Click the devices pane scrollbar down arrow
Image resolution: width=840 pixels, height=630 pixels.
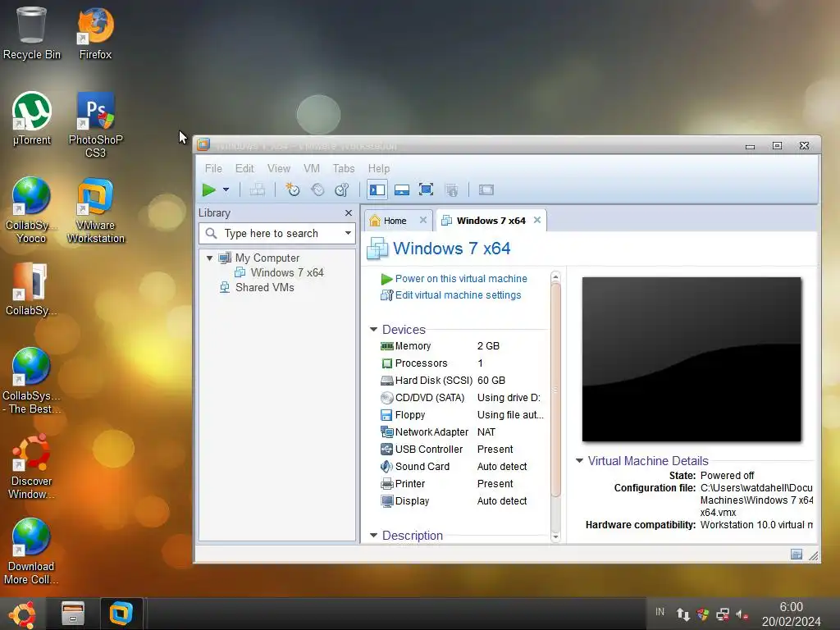coord(555,536)
